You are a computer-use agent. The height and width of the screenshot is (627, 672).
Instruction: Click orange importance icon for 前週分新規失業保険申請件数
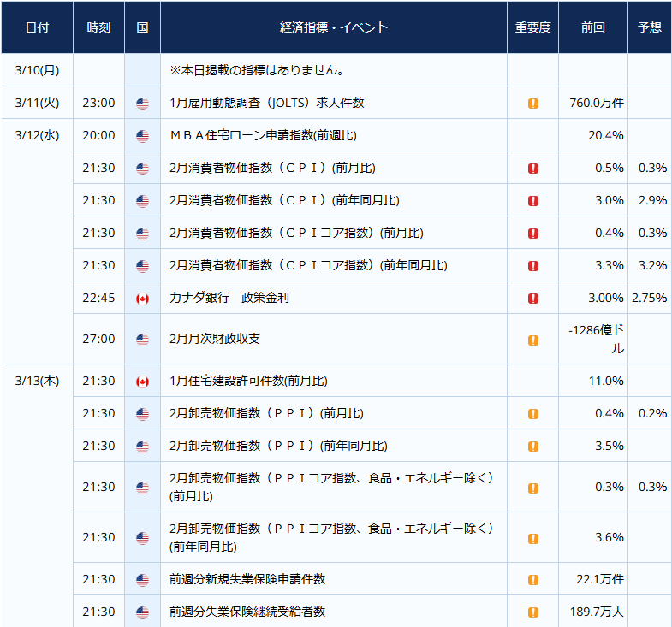tap(533, 580)
